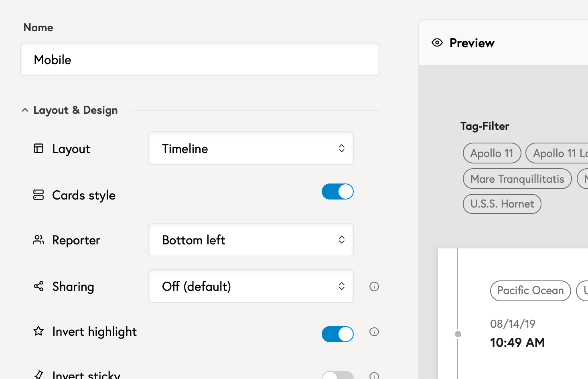Image resolution: width=588 pixels, height=379 pixels.
Task: Click the Reporter people icon
Action: pos(39,240)
